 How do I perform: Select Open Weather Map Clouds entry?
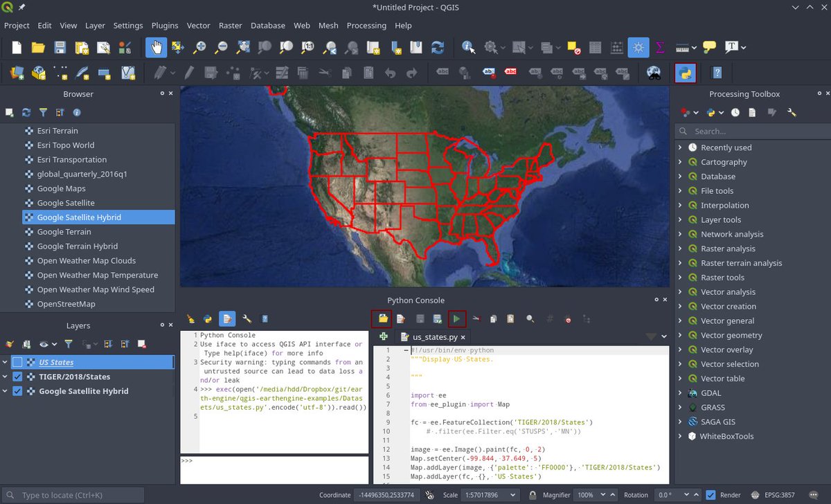[87, 261]
